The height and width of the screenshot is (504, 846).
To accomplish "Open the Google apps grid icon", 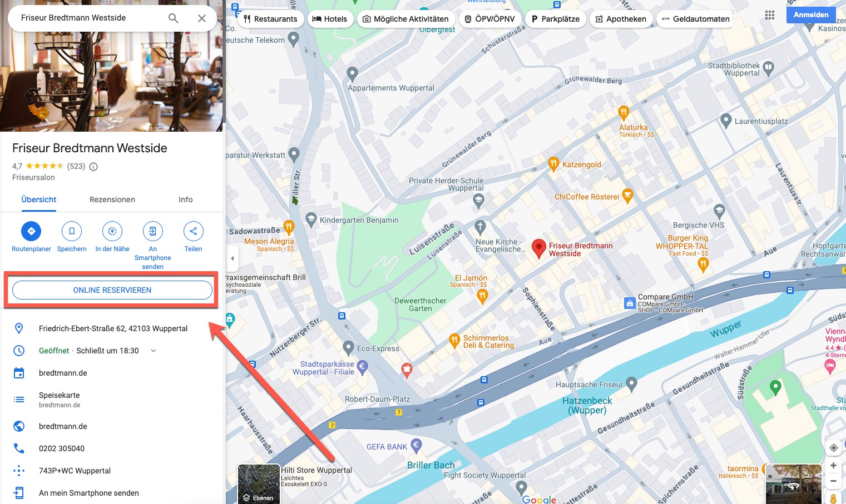I will point(770,15).
